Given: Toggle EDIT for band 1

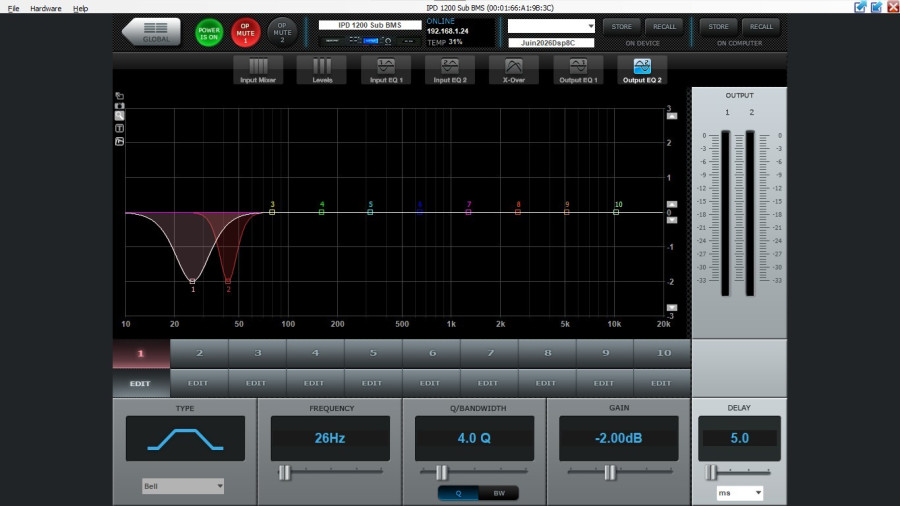Looking at the screenshot, I should point(141,383).
